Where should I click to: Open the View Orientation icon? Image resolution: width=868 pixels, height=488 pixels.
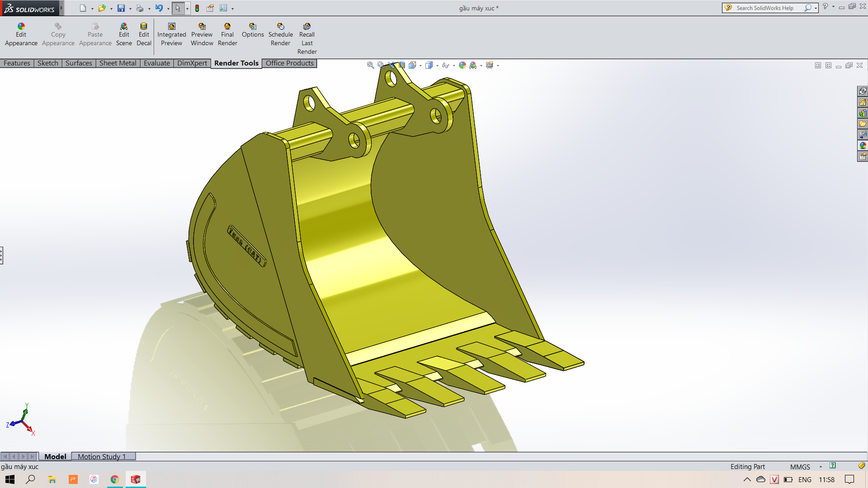pos(412,65)
